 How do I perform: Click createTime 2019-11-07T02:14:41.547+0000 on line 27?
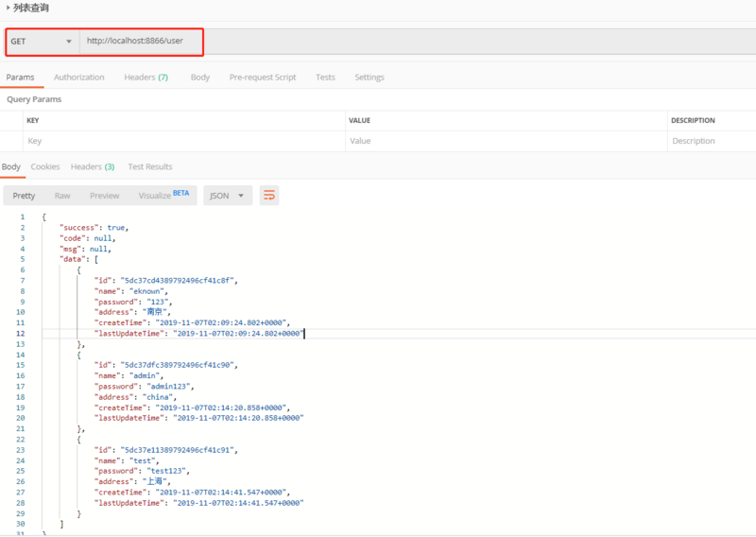click(x=220, y=493)
